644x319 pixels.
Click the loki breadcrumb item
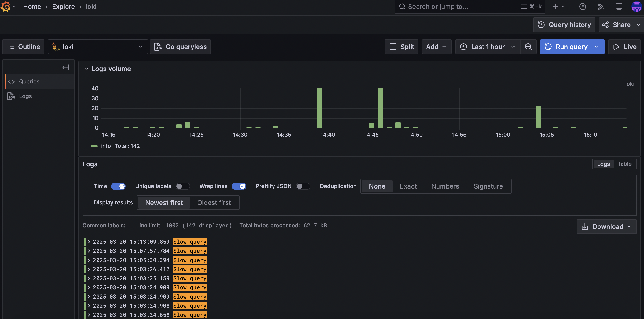(x=91, y=7)
